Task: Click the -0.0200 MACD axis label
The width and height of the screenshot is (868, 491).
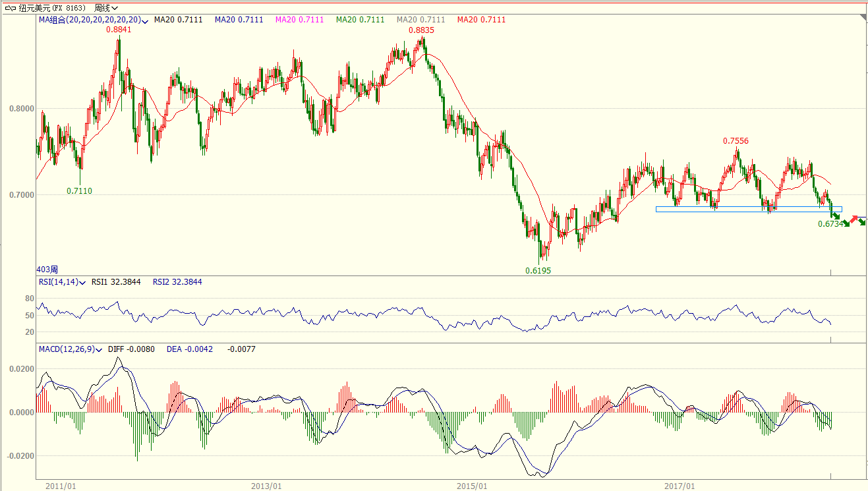Action: pyautogui.click(x=19, y=456)
